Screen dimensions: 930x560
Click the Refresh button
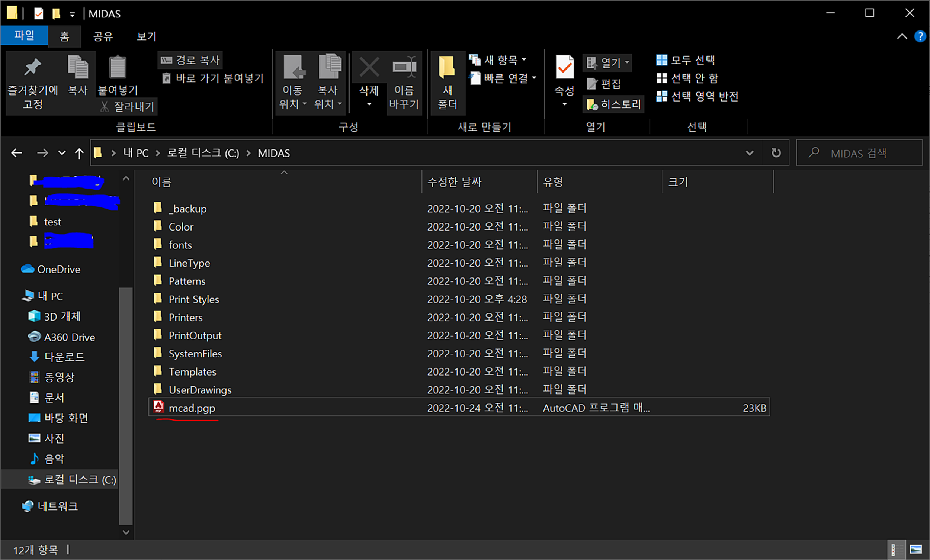tap(776, 153)
